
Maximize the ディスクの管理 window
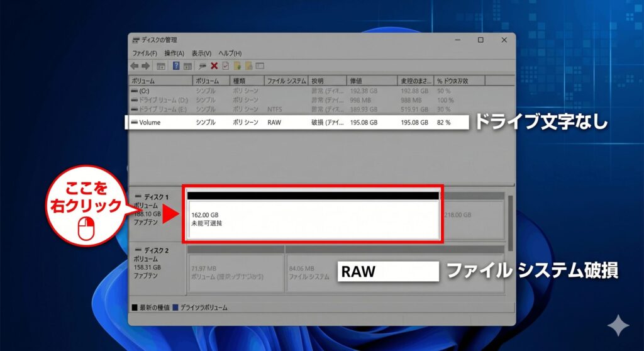point(480,40)
